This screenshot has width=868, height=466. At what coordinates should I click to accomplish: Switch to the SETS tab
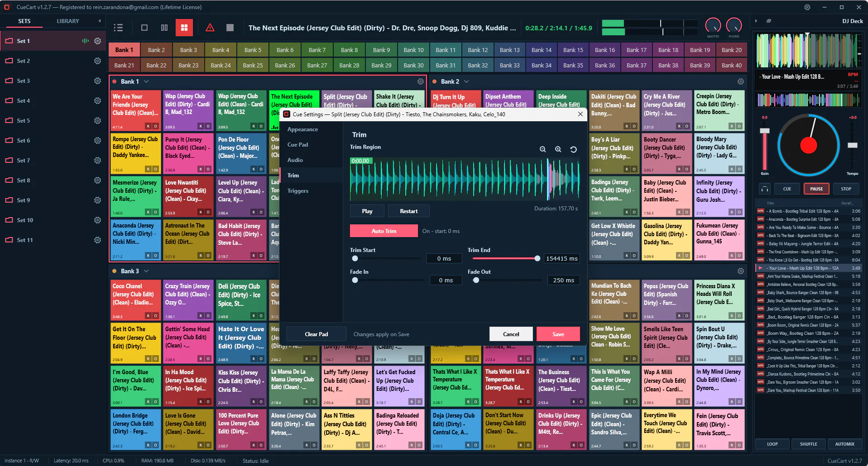pyautogui.click(x=24, y=21)
